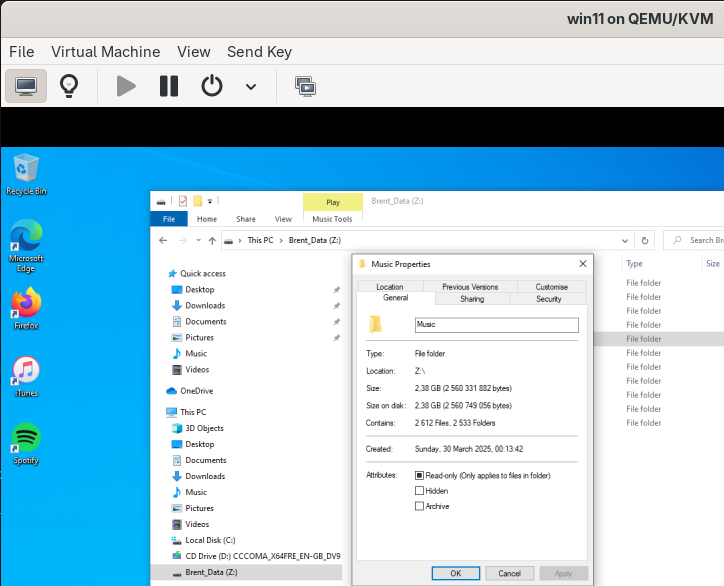Open the Music Tools ribbon tab
The image size is (724, 586).
(x=332, y=219)
